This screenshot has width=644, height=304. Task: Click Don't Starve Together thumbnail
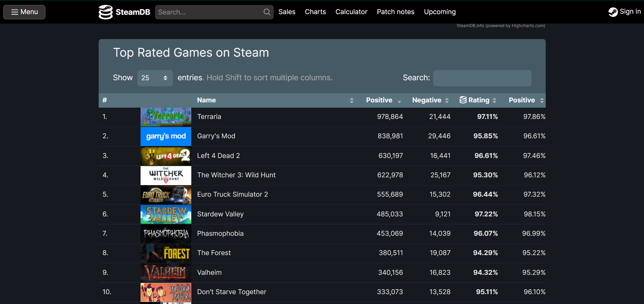click(x=166, y=292)
